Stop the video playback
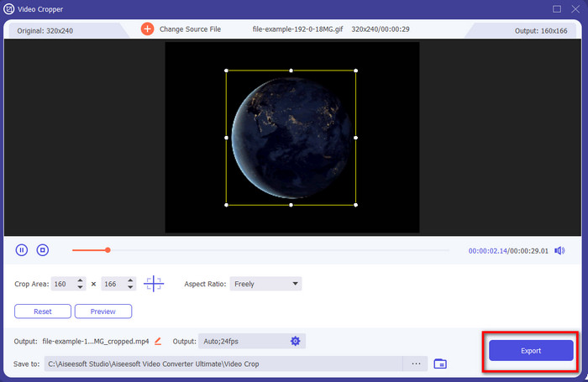The width and height of the screenshot is (588, 382). click(43, 249)
